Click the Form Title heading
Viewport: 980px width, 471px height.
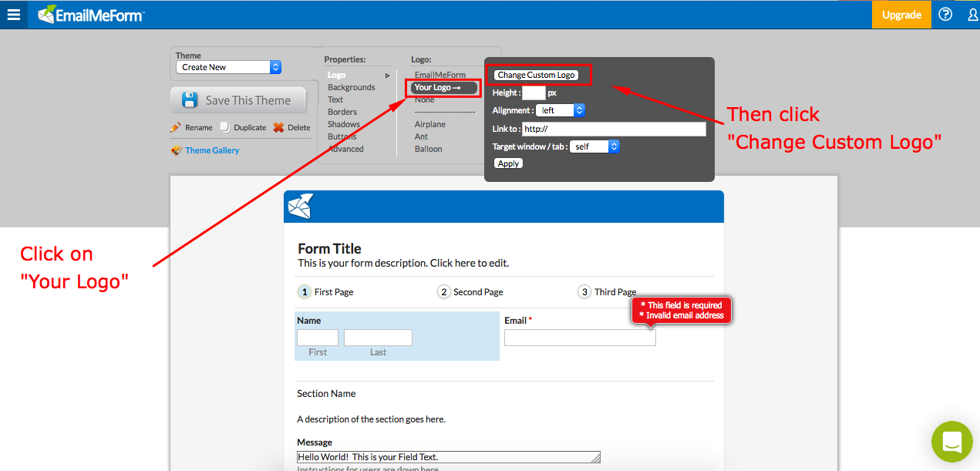pyautogui.click(x=329, y=249)
